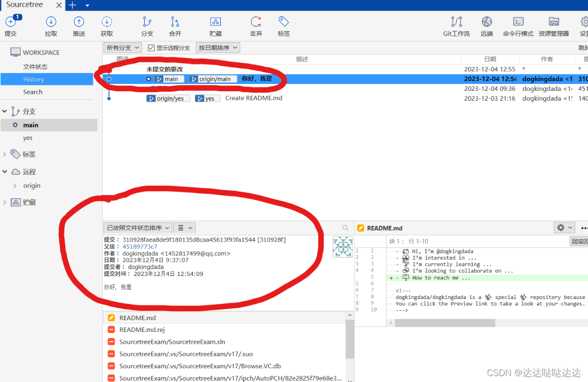Click the README.md diff panel header
Screen dimensions: 588x382
click(x=385, y=228)
